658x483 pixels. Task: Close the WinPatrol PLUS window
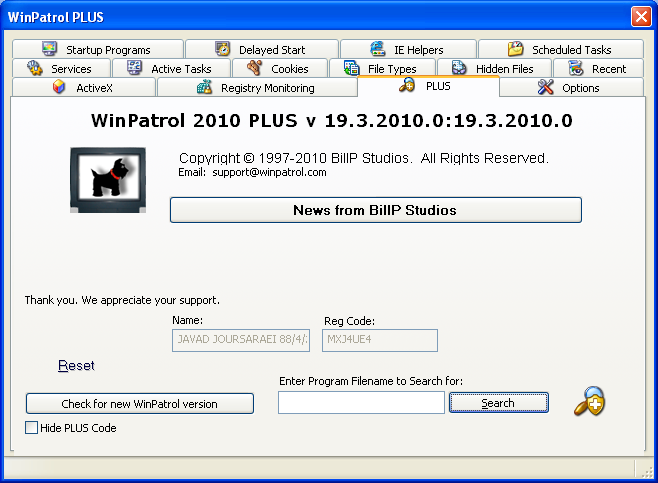[x=641, y=17]
